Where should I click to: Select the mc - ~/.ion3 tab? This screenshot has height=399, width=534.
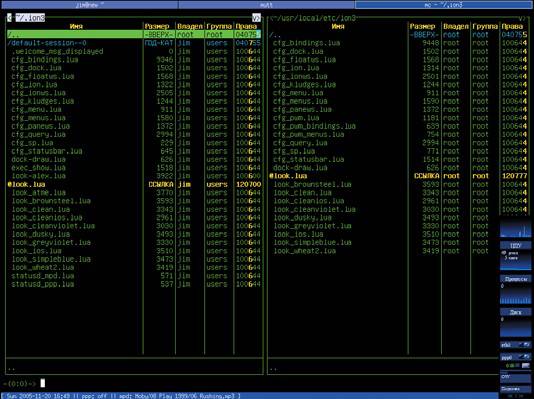tap(444, 4)
